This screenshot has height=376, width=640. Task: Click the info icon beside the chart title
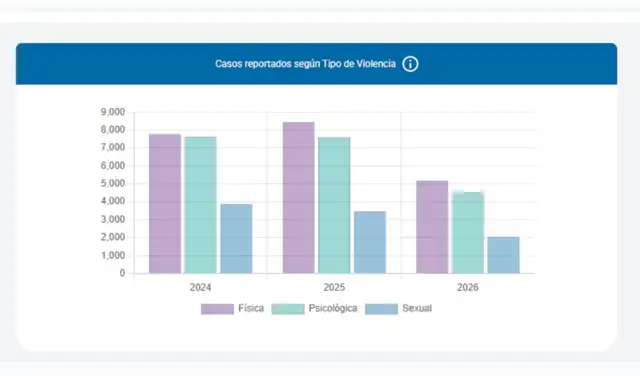pos(410,64)
